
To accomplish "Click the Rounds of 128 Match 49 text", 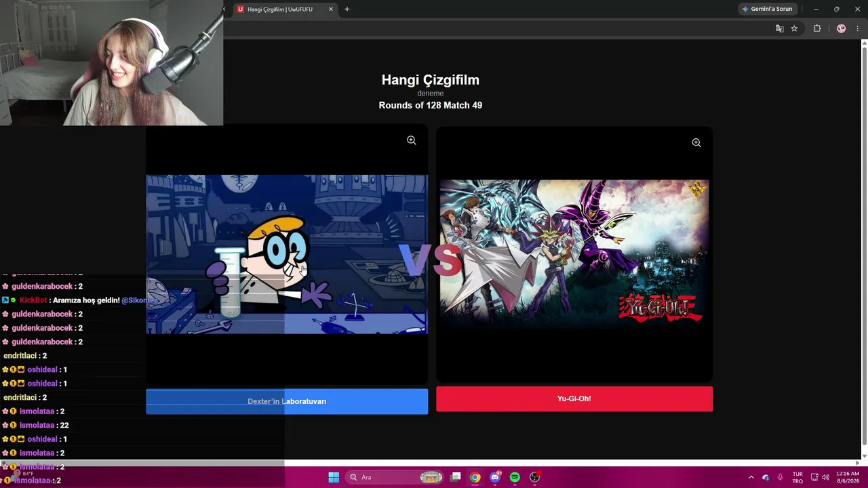I will point(431,105).
